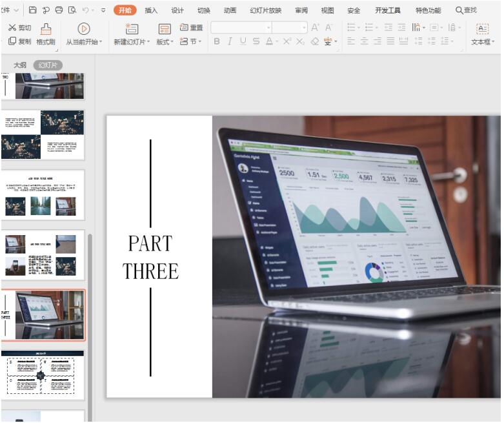Click the Save icon in quick access bar

pos(32,10)
